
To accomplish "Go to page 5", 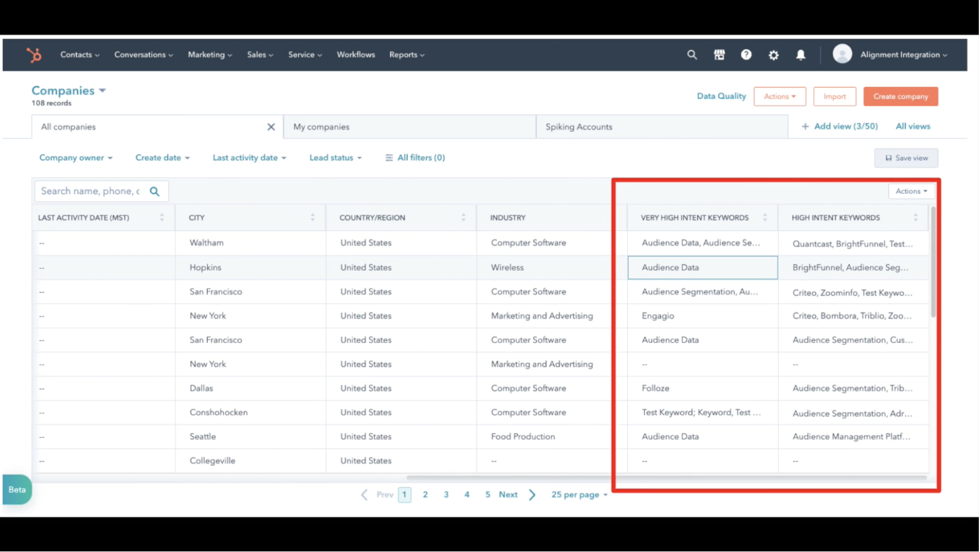I will click(x=488, y=495).
